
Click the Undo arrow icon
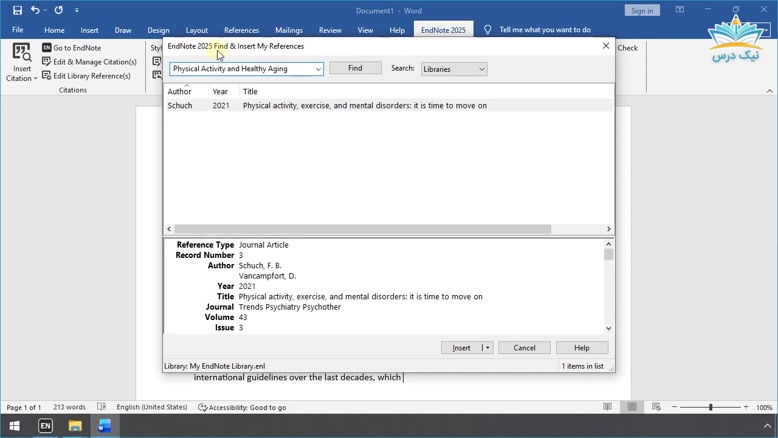(x=35, y=10)
